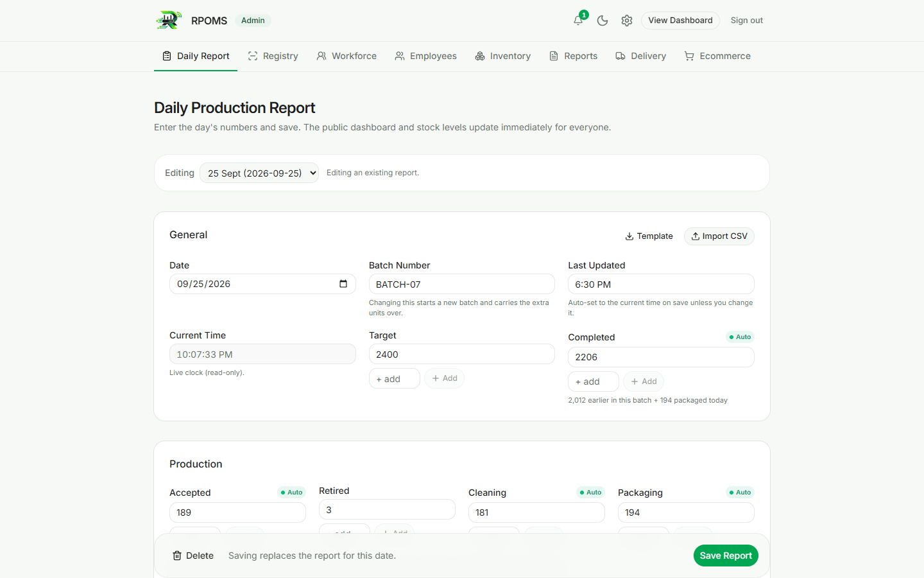Click 'Saving replaces the report' note
Viewport: 924px width, 578px height.
(312, 556)
